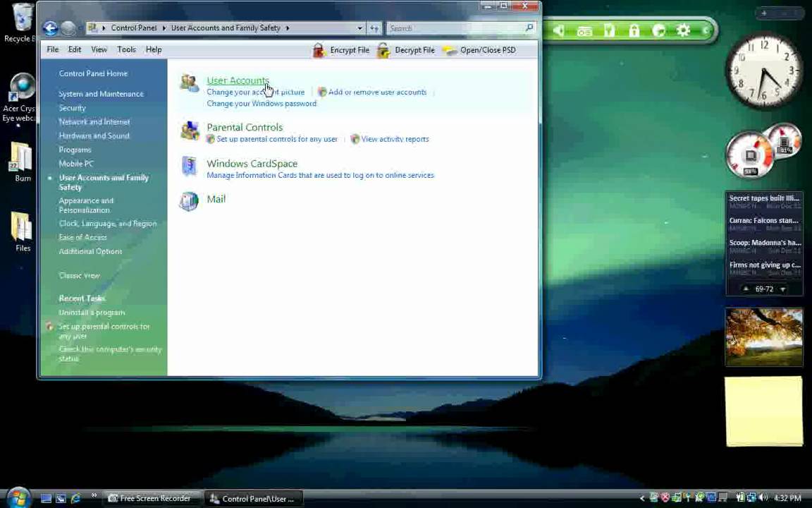Click Encrypt File toolbar button

[340, 50]
